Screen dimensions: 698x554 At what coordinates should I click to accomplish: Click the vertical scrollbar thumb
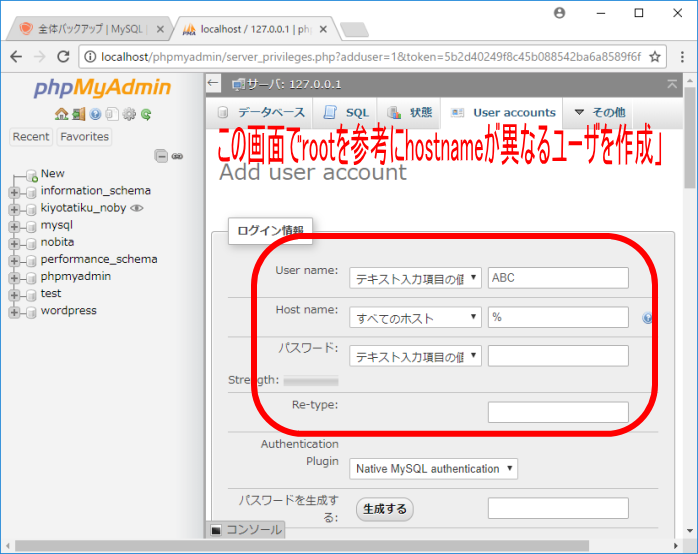(690, 138)
